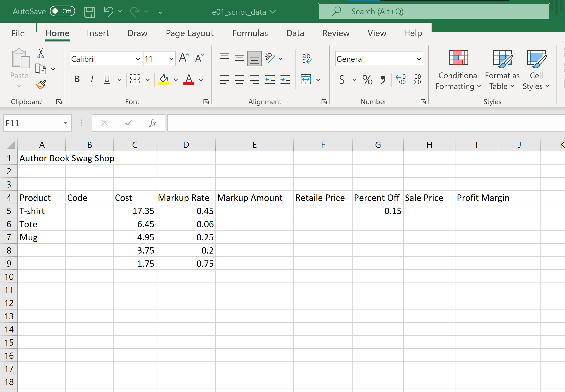Click the Insert Function fx icon

coord(153,123)
